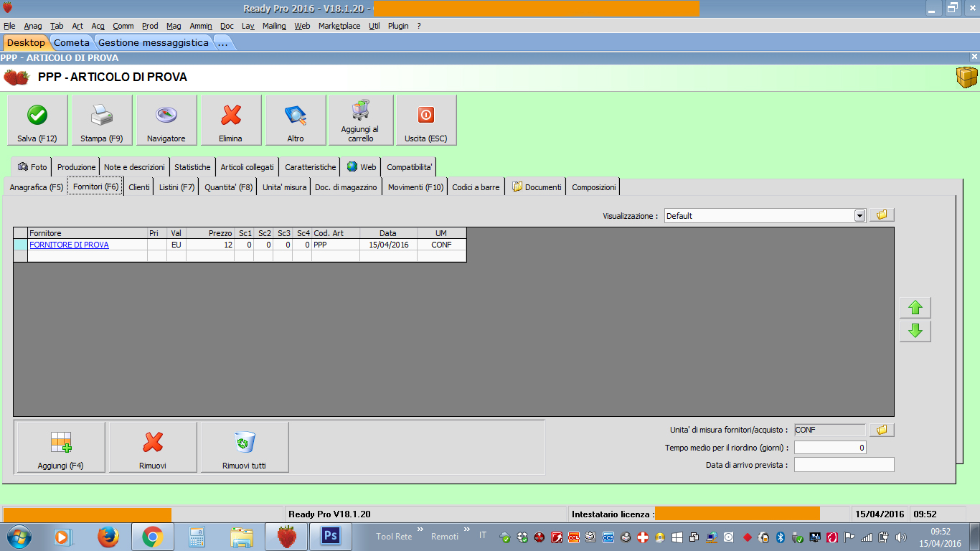The height and width of the screenshot is (551, 980).
Task: Click the Salva (F12) button
Action: click(37, 121)
